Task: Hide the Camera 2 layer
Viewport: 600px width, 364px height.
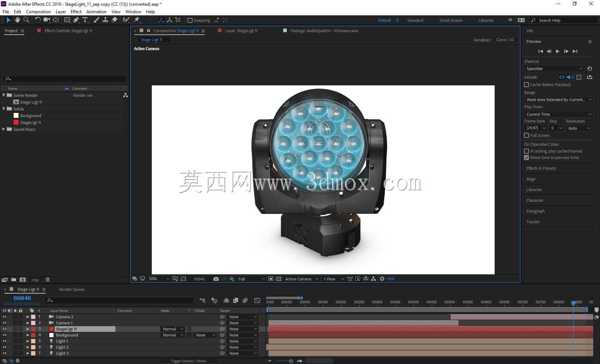Action: coord(5,317)
